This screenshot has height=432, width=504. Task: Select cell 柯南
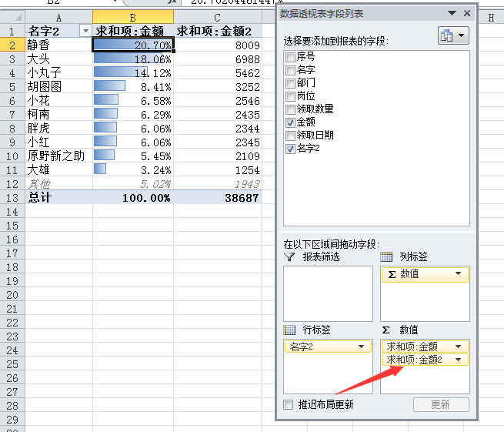click(58, 114)
